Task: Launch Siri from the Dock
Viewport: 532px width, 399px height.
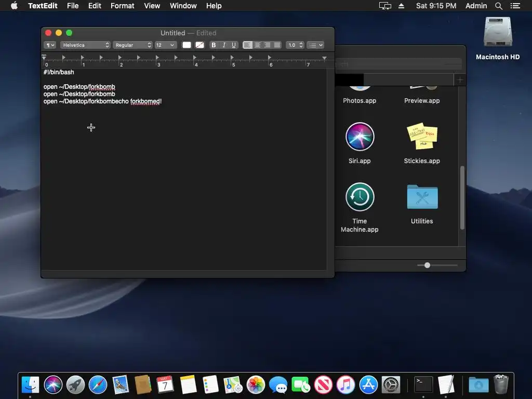Action: tap(53, 385)
